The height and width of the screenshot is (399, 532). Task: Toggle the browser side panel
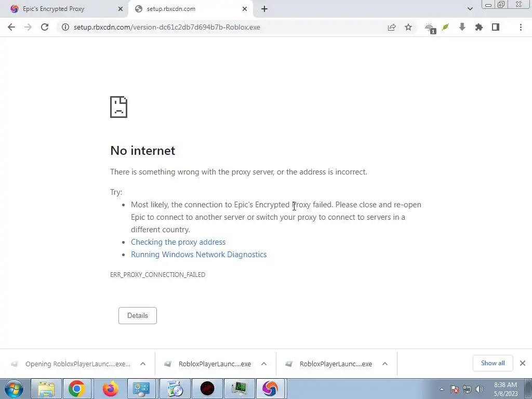[495, 27]
